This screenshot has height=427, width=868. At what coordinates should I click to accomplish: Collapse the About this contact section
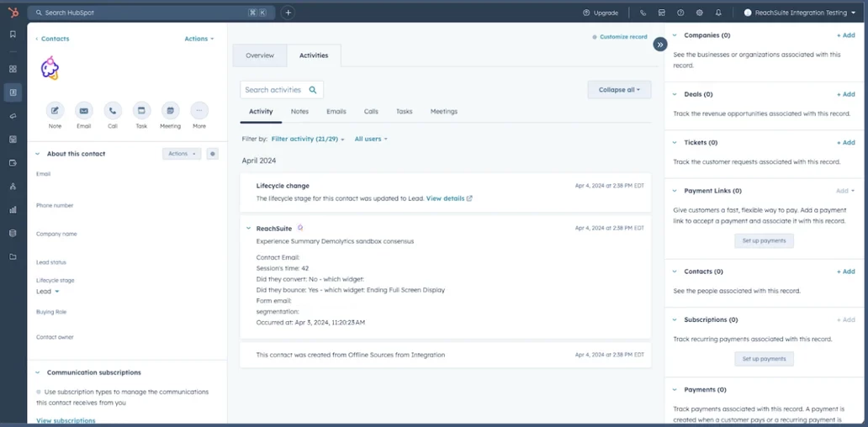[38, 154]
